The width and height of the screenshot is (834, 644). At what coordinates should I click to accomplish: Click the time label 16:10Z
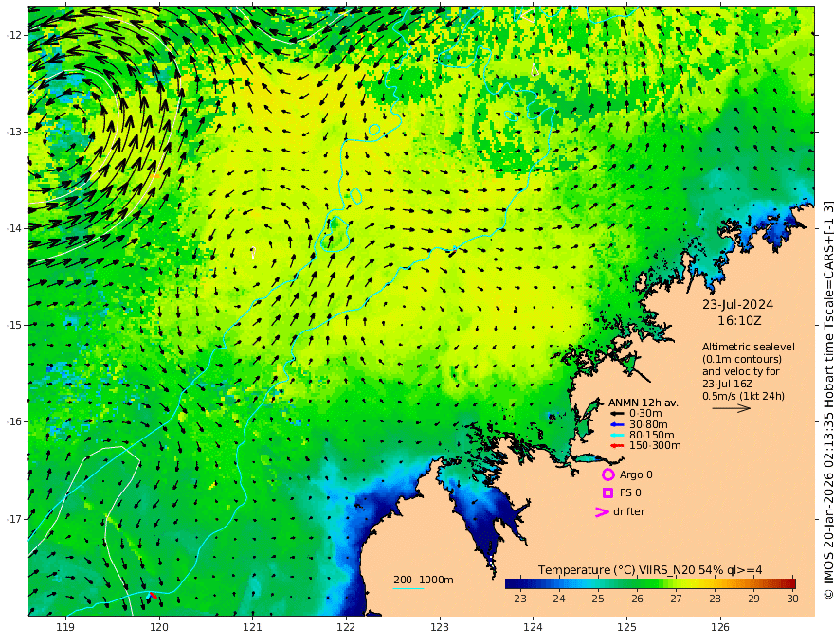pyautogui.click(x=739, y=321)
